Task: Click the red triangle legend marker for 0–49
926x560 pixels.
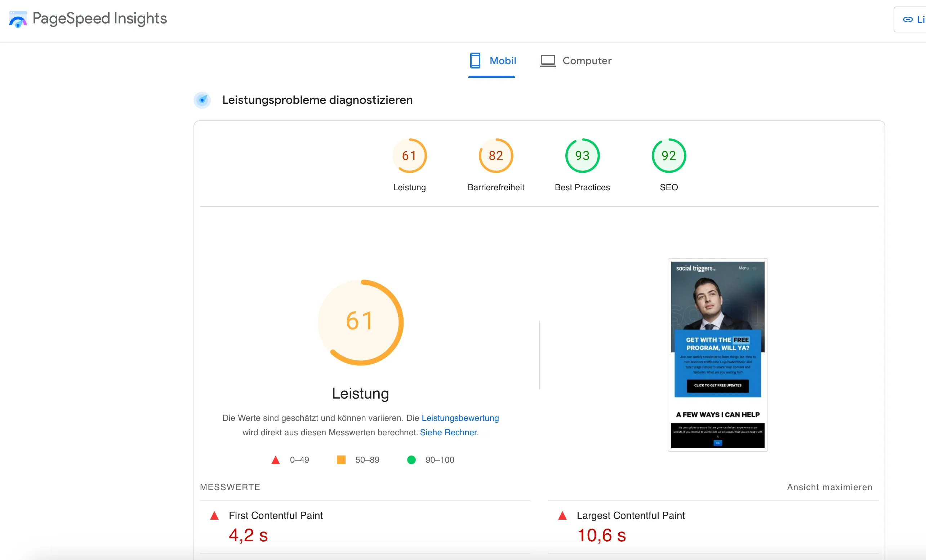Action: [276, 460]
